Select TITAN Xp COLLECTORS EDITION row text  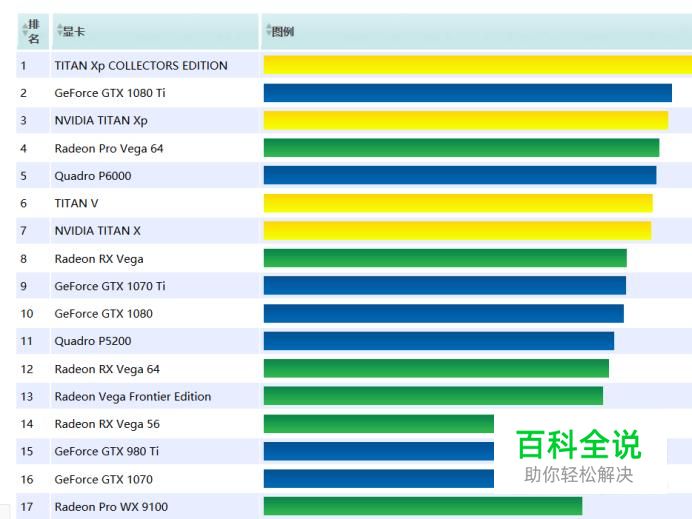click(141, 66)
